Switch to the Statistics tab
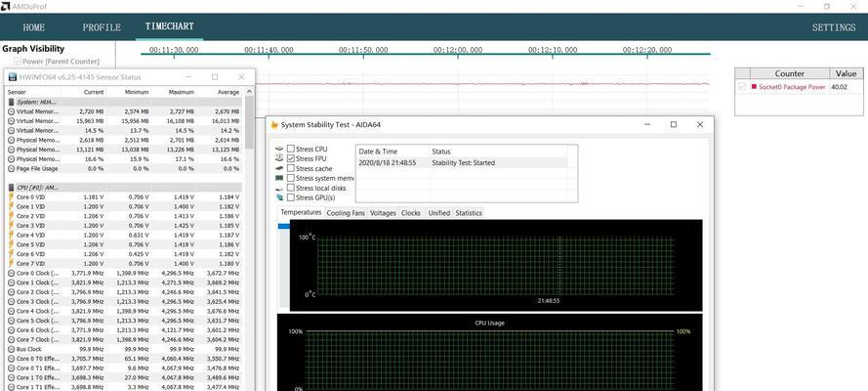Viewport: 868px width, 391px height. [469, 213]
